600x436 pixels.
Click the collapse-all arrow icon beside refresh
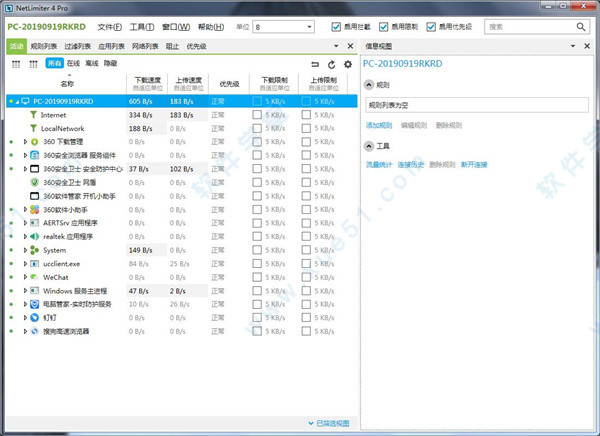point(315,64)
